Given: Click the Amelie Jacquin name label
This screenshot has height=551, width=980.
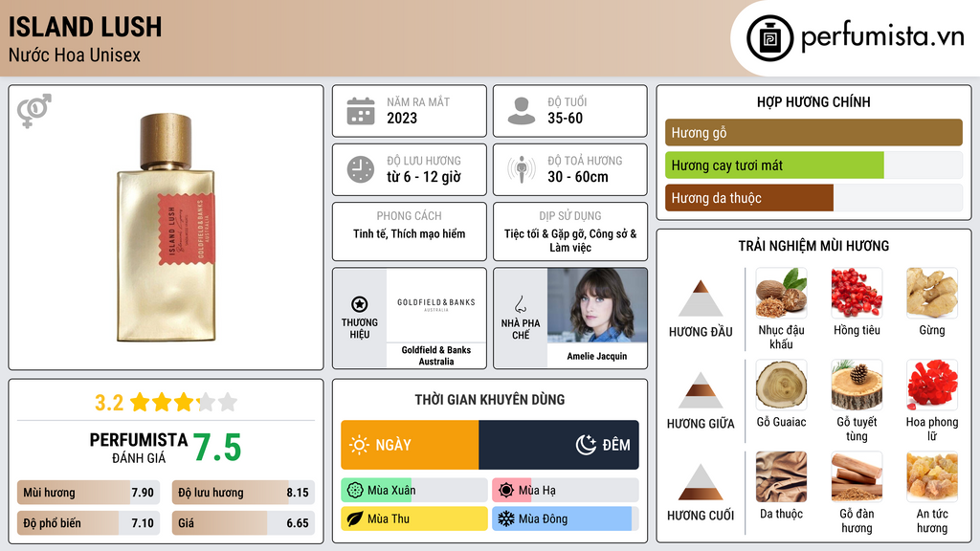Looking at the screenshot, I should pyautogui.click(x=597, y=356).
